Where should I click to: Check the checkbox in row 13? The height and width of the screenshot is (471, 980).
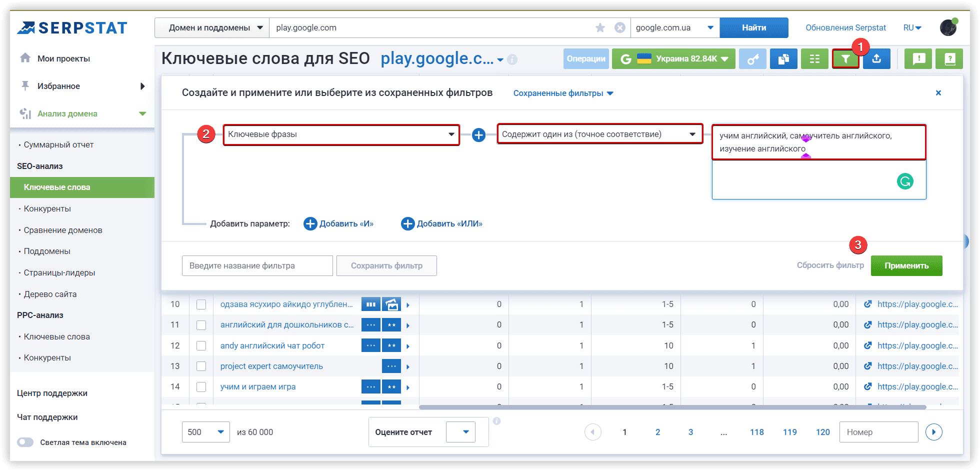point(201,366)
